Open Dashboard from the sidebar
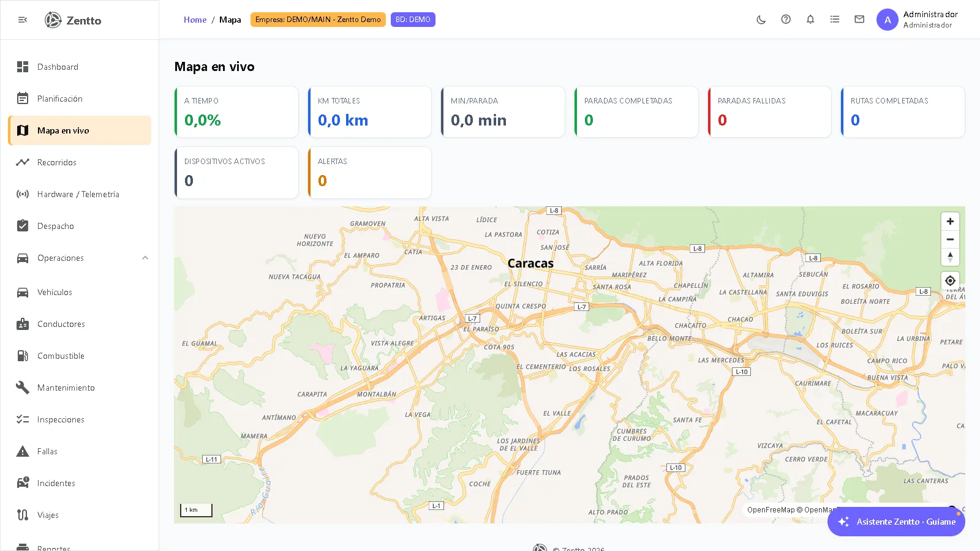This screenshot has width=980, height=551. (80, 67)
